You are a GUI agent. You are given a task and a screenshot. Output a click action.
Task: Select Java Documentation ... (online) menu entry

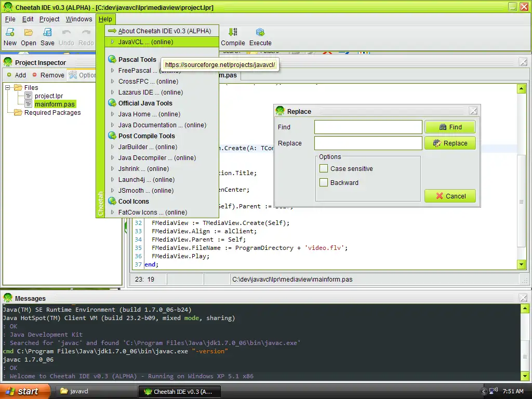pyautogui.click(x=162, y=125)
